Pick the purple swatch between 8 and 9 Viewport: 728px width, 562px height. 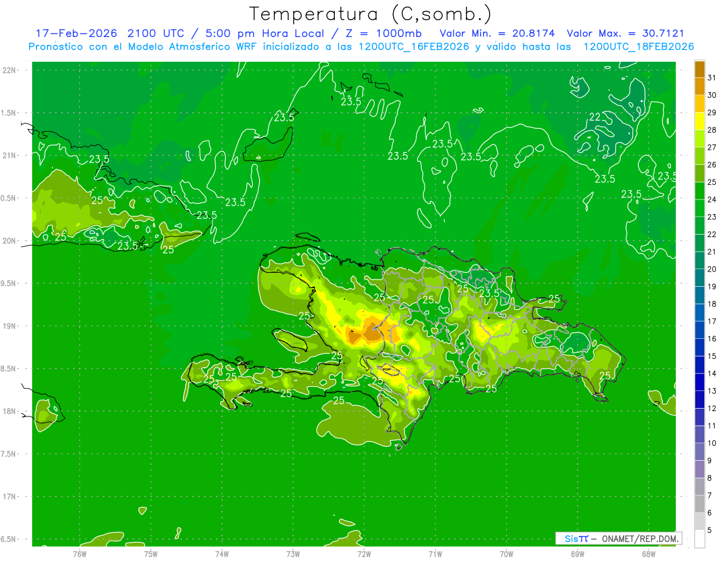699,469
